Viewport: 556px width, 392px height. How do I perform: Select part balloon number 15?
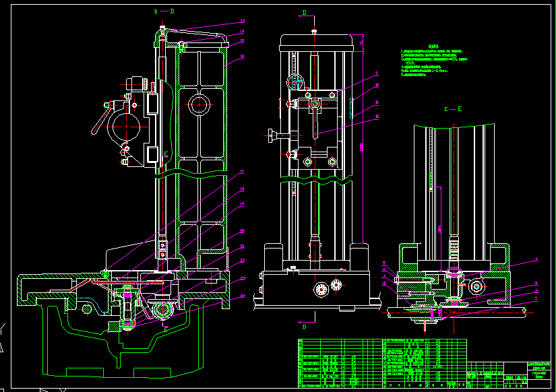(243, 41)
